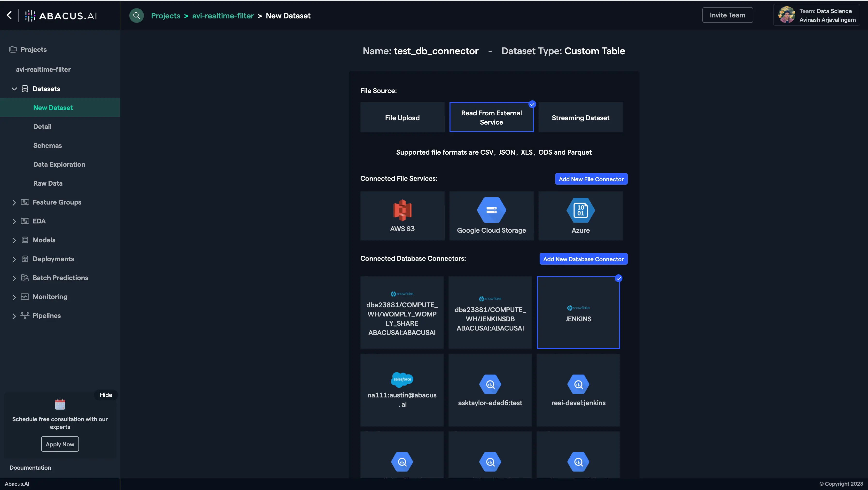Open the Team Data Science profile menu

(x=816, y=15)
